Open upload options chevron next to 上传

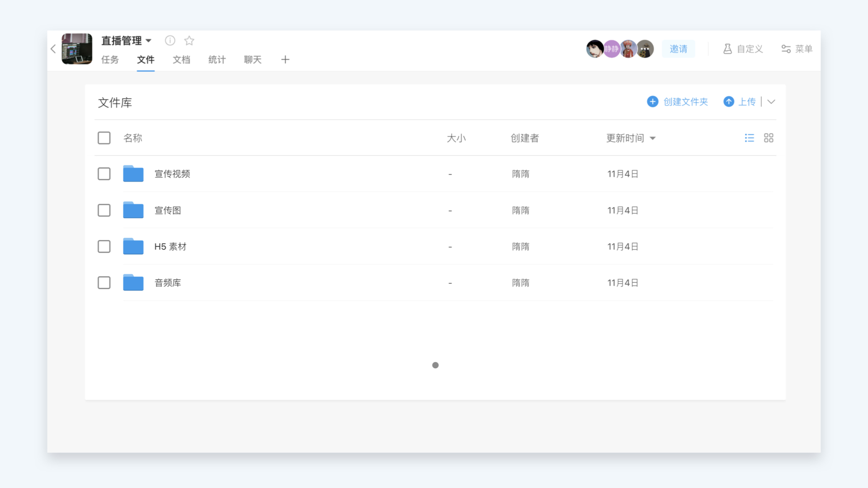[x=771, y=102]
